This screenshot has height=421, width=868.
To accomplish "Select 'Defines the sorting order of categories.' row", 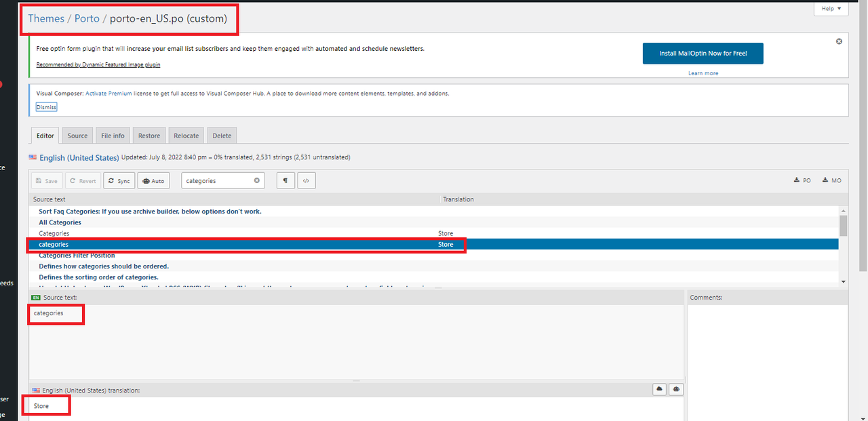I will coord(434,277).
